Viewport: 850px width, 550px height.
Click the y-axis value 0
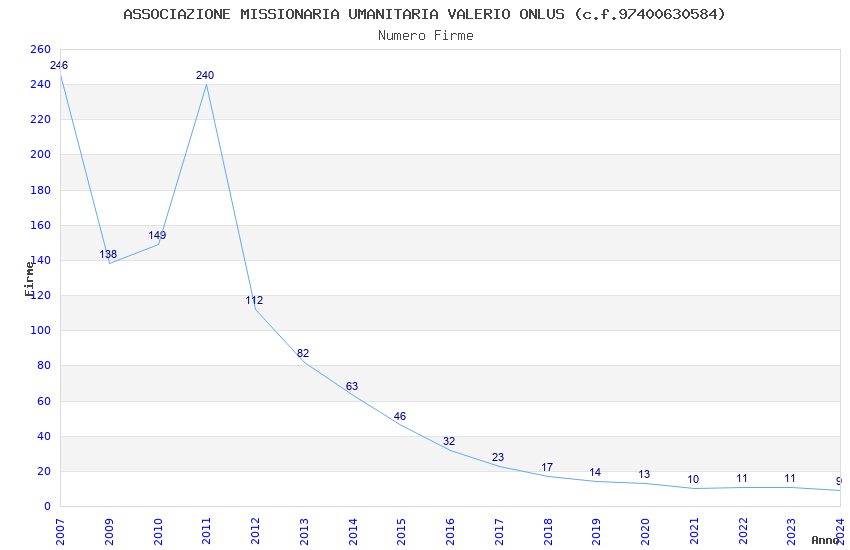click(x=47, y=506)
